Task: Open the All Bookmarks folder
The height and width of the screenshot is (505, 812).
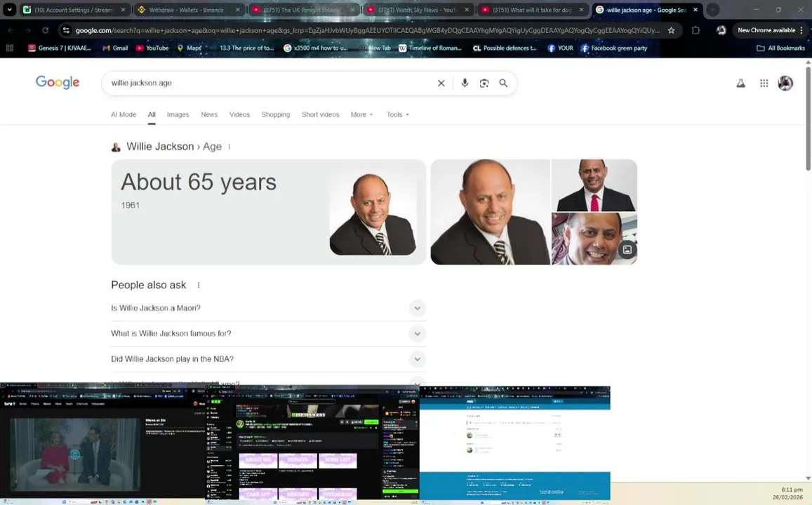Action: pos(781,48)
